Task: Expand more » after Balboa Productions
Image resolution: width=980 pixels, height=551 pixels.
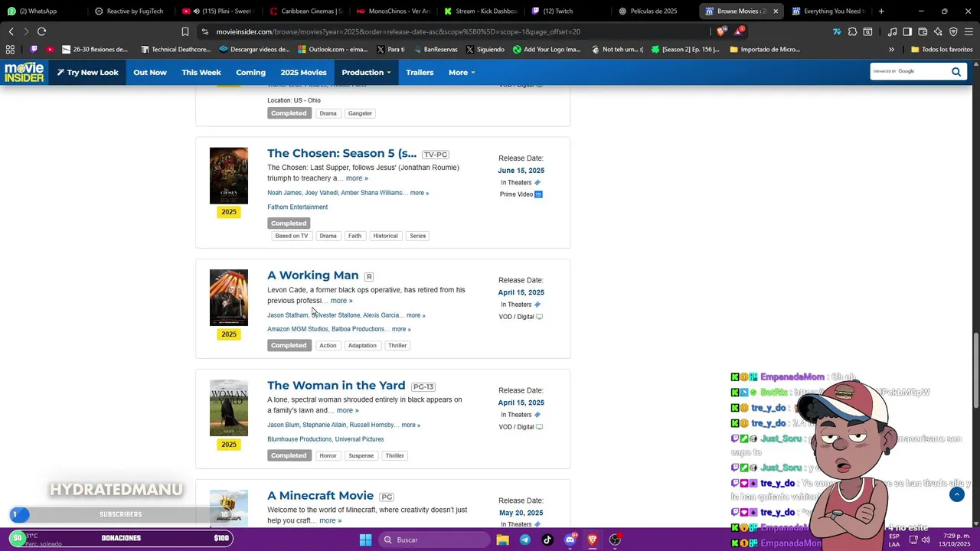Action: coord(401,329)
